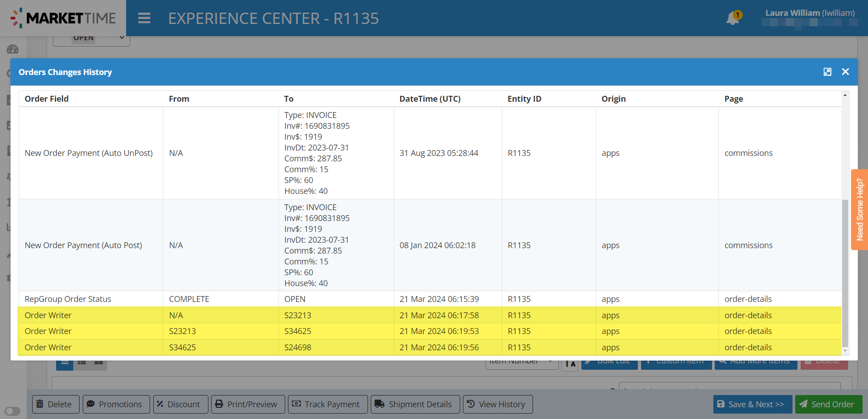Click the history table scrollbar up arrow
The height and width of the screenshot is (419, 868).
tap(845, 95)
